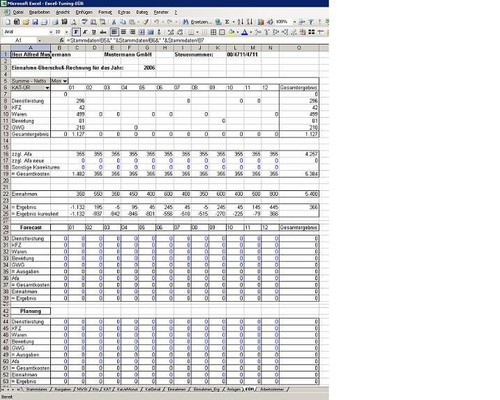Click the Name Box showing A1
Screen dimensions: 500x400
point(19,40)
